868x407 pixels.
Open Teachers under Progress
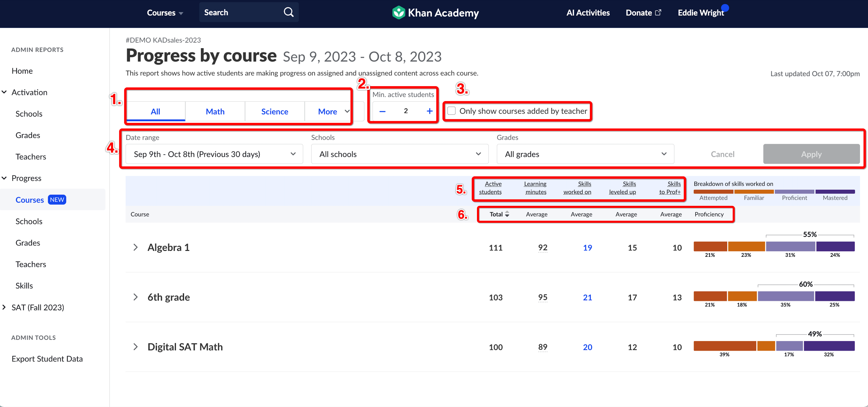tap(31, 264)
